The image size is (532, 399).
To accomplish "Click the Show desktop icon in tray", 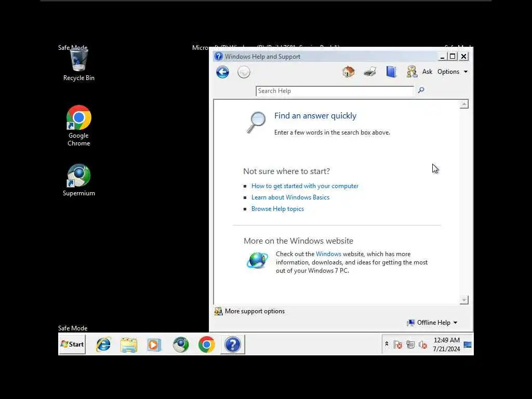I will 468,345.
